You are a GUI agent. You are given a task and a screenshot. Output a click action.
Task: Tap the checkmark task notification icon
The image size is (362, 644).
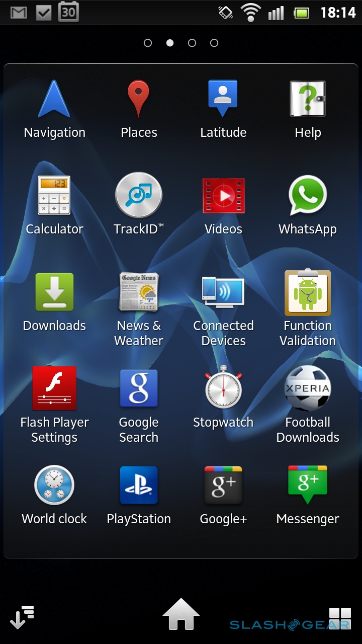(44, 13)
